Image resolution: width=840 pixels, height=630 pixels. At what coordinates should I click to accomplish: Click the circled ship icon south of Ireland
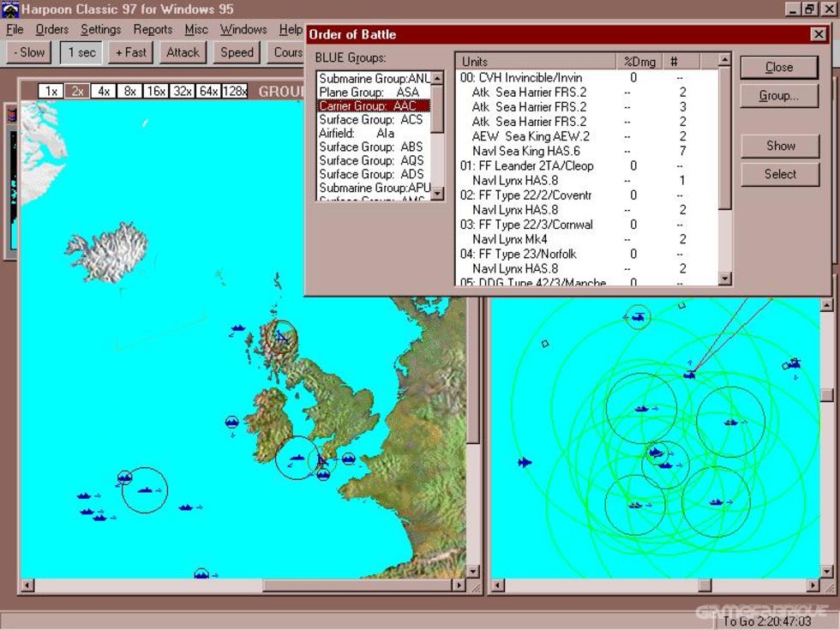coord(297,458)
